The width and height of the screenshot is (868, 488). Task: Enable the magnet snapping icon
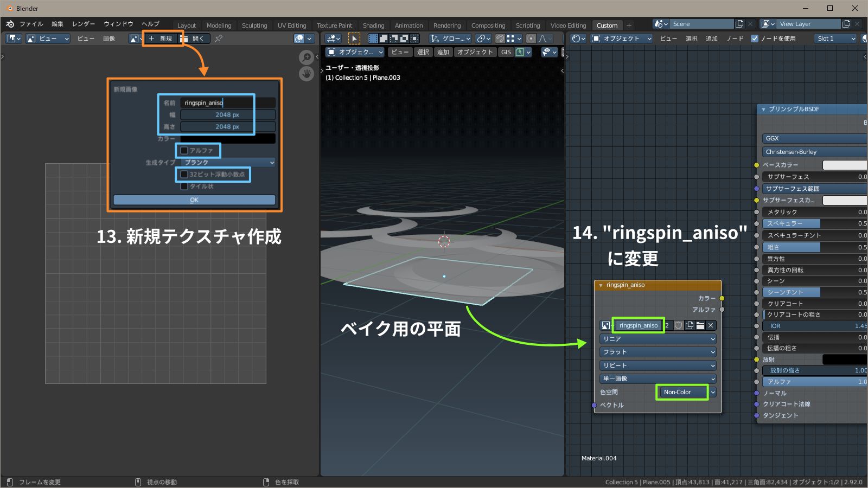(500, 38)
